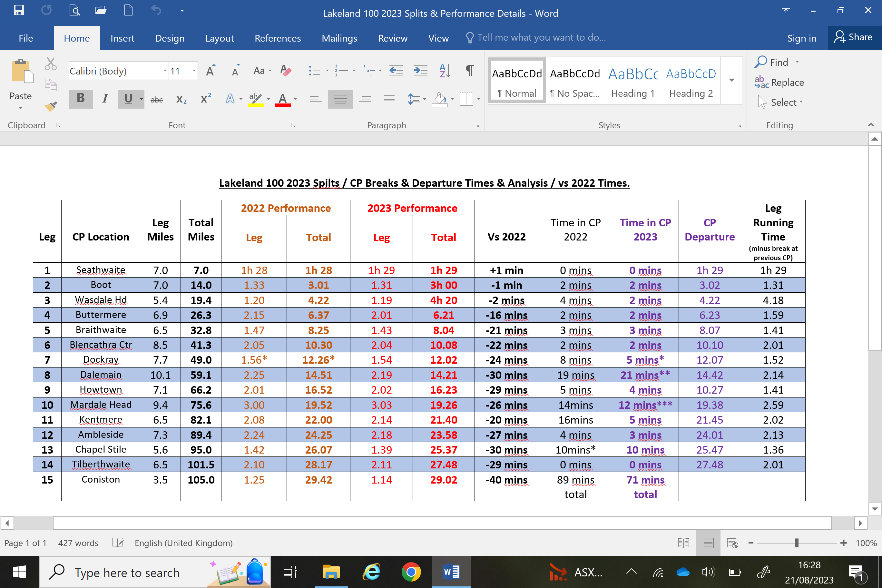The height and width of the screenshot is (588, 882).
Task: Click the Format Painter brush icon
Action: click(51, 106)
